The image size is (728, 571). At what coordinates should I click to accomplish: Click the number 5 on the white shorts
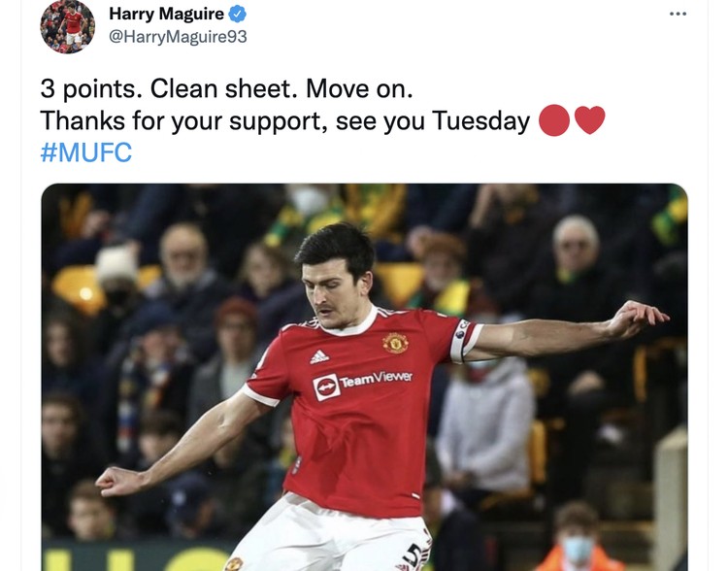coord(414,555)
